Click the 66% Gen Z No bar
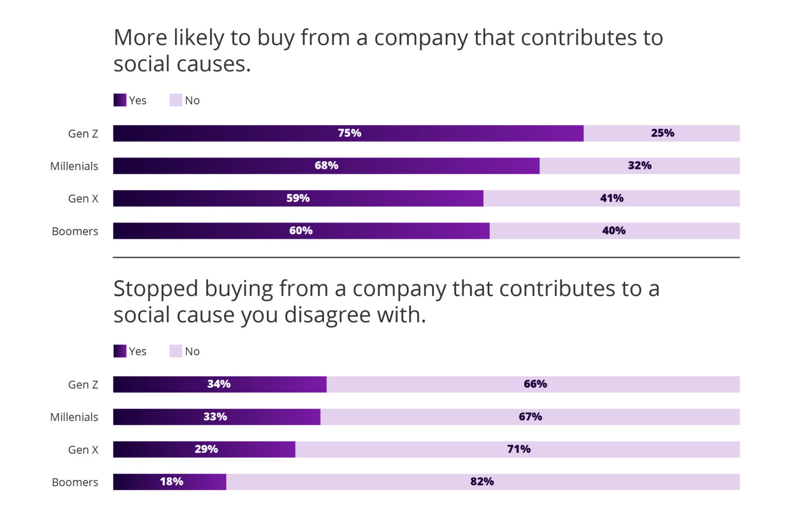 (x=533, y=384)
